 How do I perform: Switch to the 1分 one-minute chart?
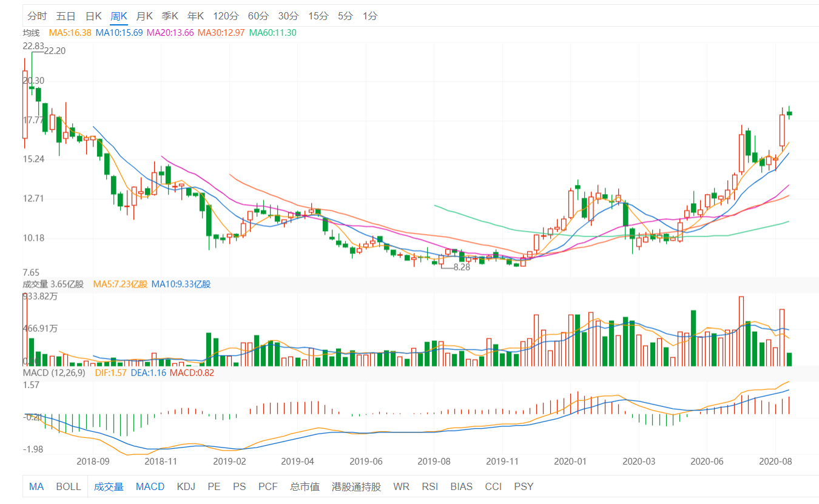click(x=369, y=16)
